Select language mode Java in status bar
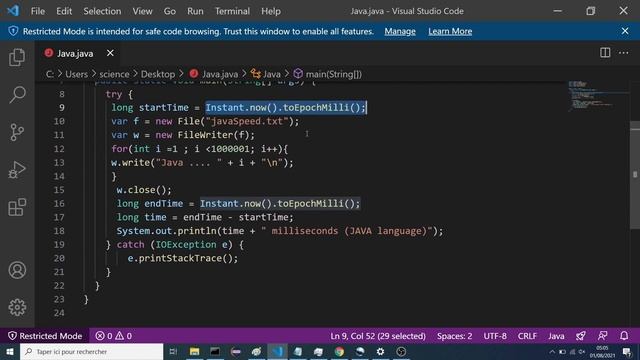 point(556,336)
